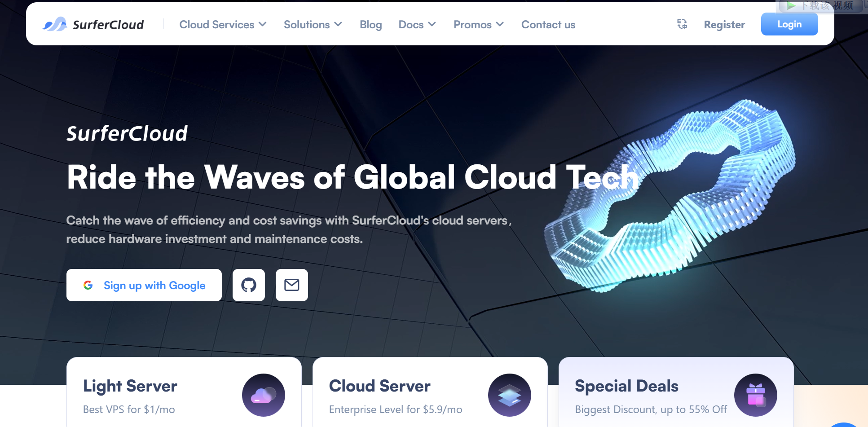Sign up using the email envelope icon
This screenshot has width=868, height=427.
coord(292,285)
